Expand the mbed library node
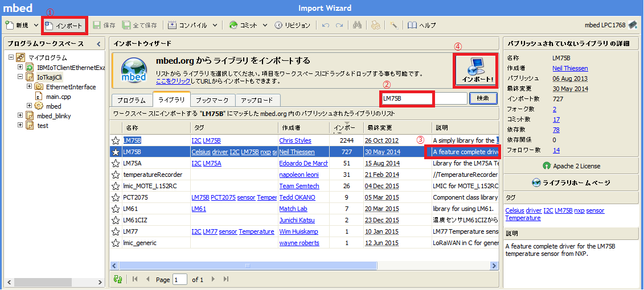 click(x=29, y=106)
